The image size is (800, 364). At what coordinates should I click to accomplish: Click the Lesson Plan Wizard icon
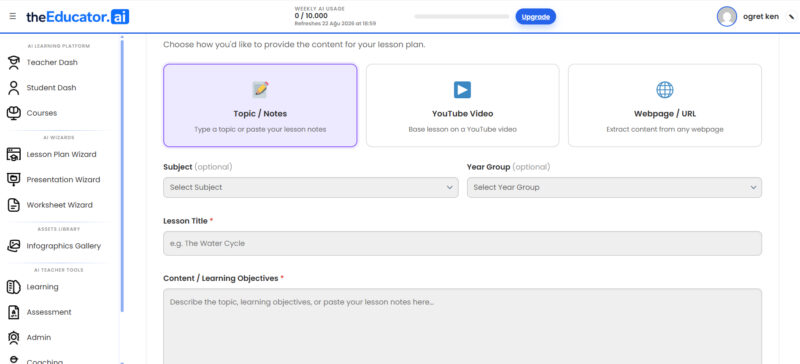pos(13,154)
